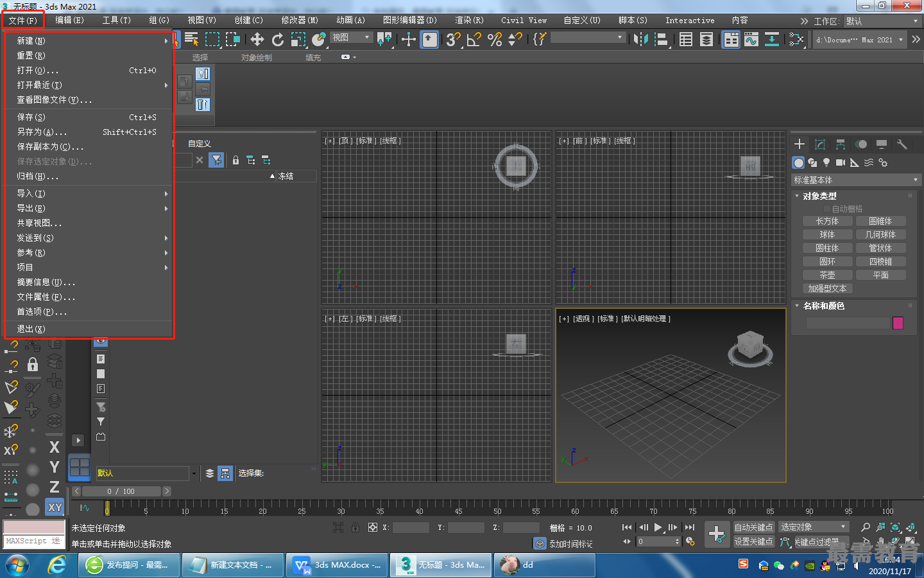
Task: Open the Align tool
Action: (x=661, y=40)
